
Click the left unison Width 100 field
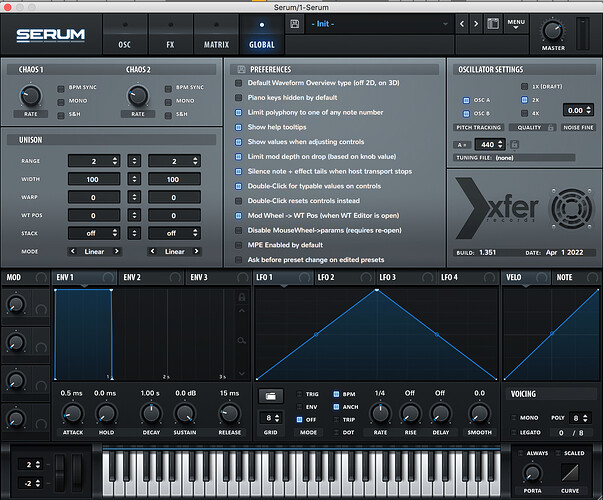94,179
